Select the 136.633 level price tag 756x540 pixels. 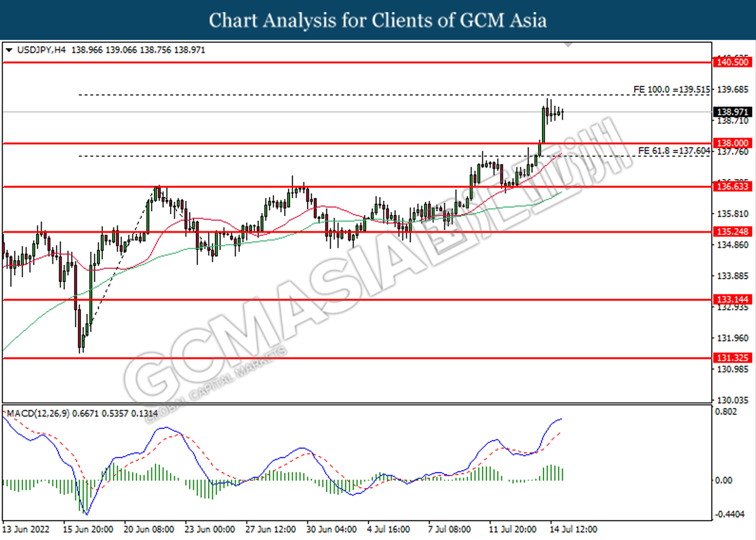732,187
